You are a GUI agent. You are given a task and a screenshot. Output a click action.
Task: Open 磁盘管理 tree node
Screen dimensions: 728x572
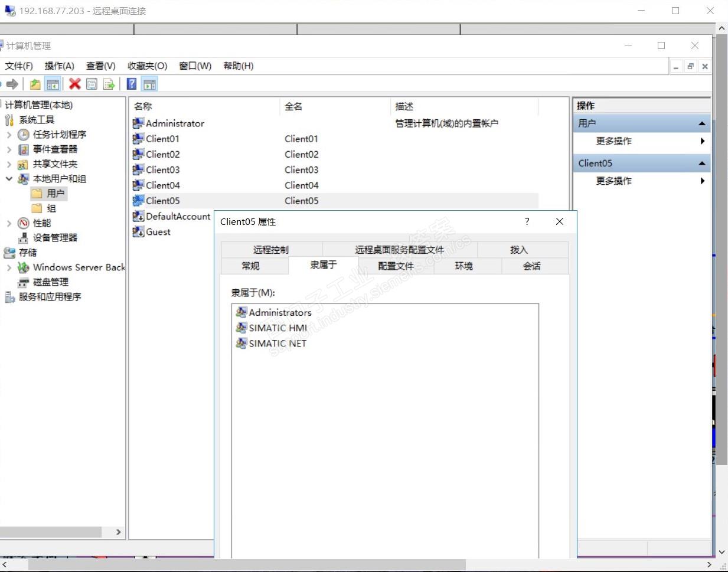[51, 282]
